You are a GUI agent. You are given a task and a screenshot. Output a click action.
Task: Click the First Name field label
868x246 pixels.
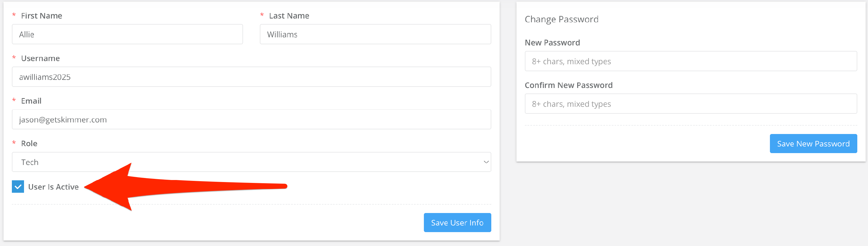pos(41,16)
